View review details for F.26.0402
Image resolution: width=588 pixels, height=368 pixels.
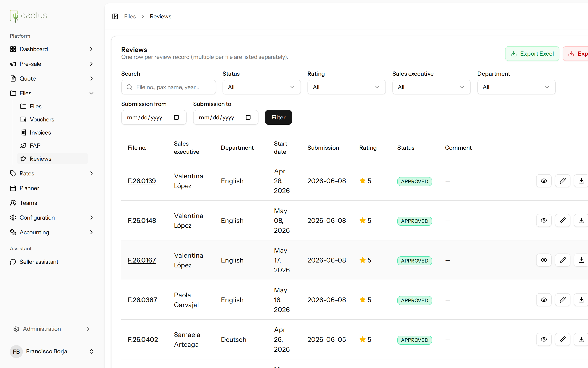point(544,340)
